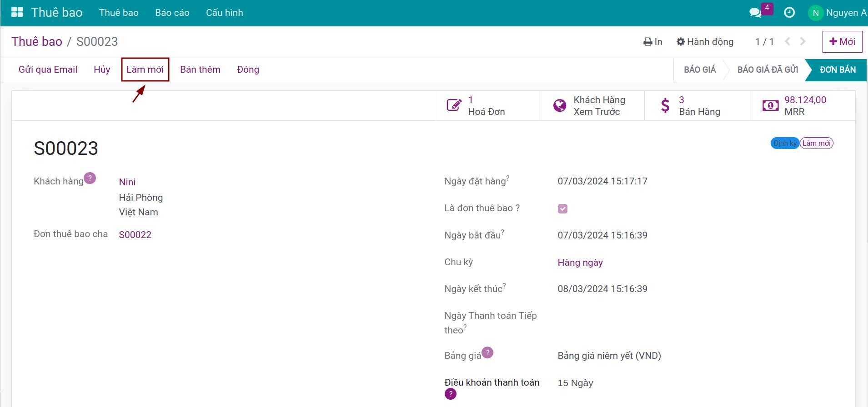Click help icon beside Bảng giá

(x=487, y=352)
